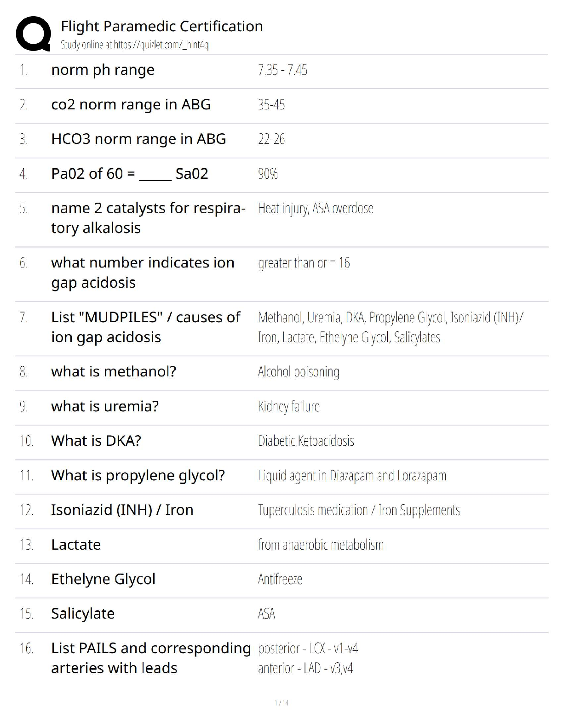The image size is (563, 728).
Task: Click the '90%' answer text
Action: (x=268, y=174)
